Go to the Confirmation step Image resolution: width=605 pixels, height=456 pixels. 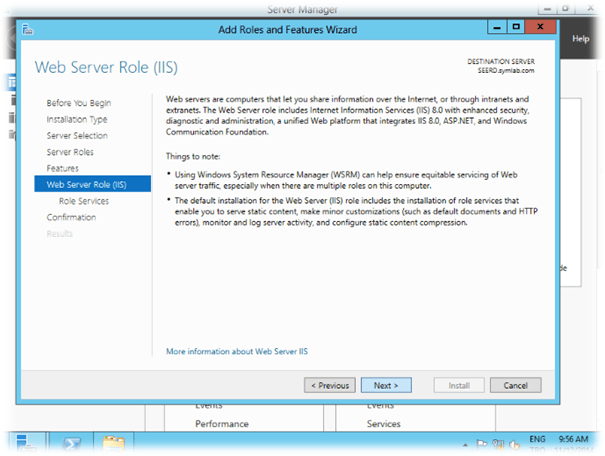coord(71,217)
